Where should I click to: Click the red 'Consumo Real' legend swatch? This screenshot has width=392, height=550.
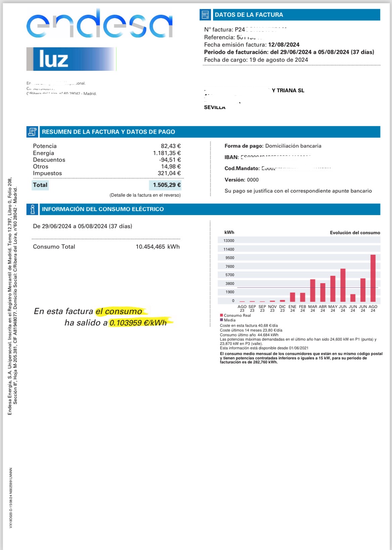pos(222,315)
